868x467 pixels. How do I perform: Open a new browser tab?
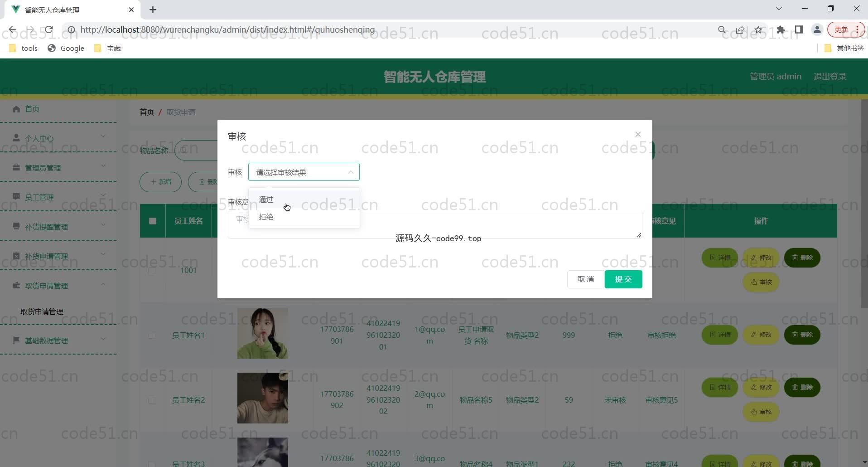(153, 10)
